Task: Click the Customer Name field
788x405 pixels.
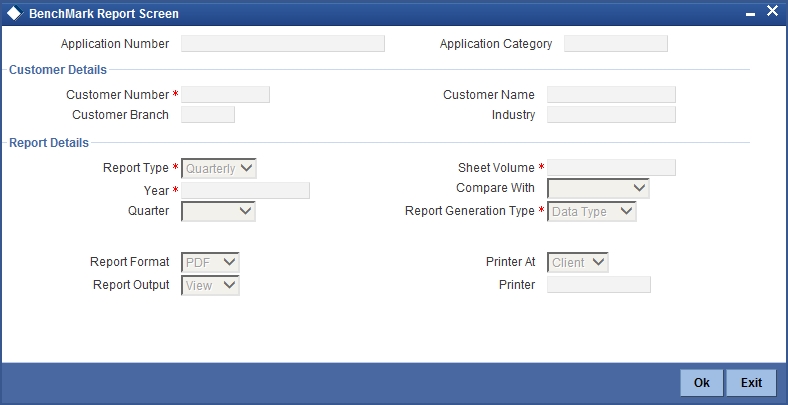Action: pos(611,94)
